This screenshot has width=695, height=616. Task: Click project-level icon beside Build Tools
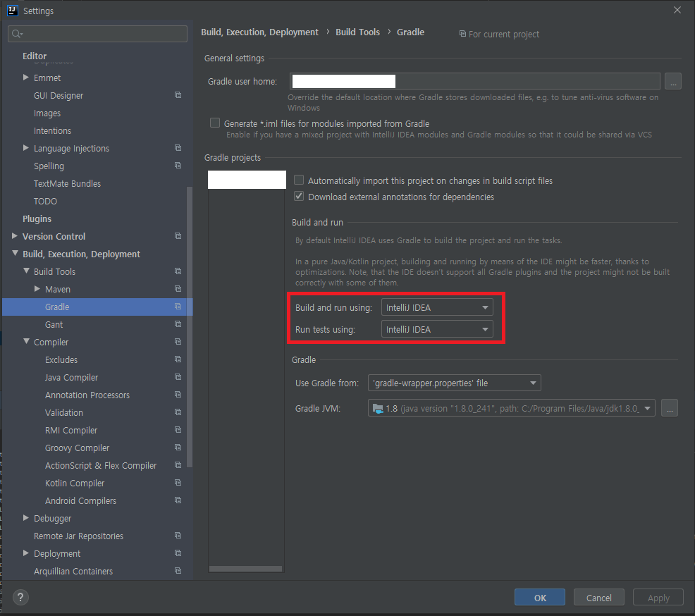click(178, 271)
